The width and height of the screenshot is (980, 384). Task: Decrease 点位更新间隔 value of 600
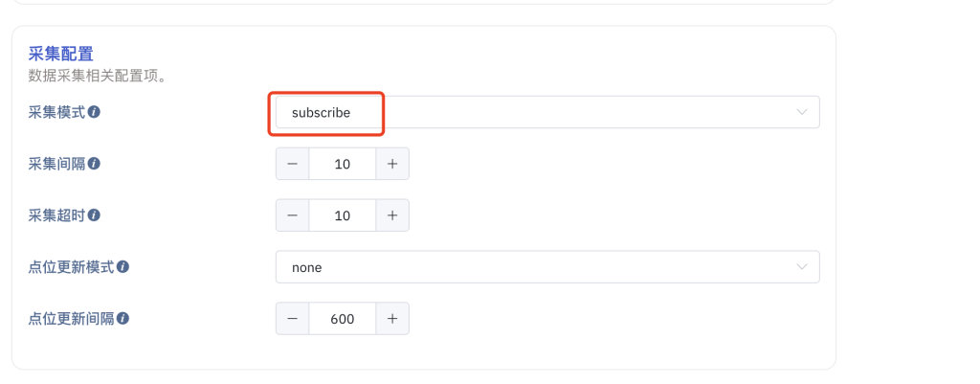[293, 319]
